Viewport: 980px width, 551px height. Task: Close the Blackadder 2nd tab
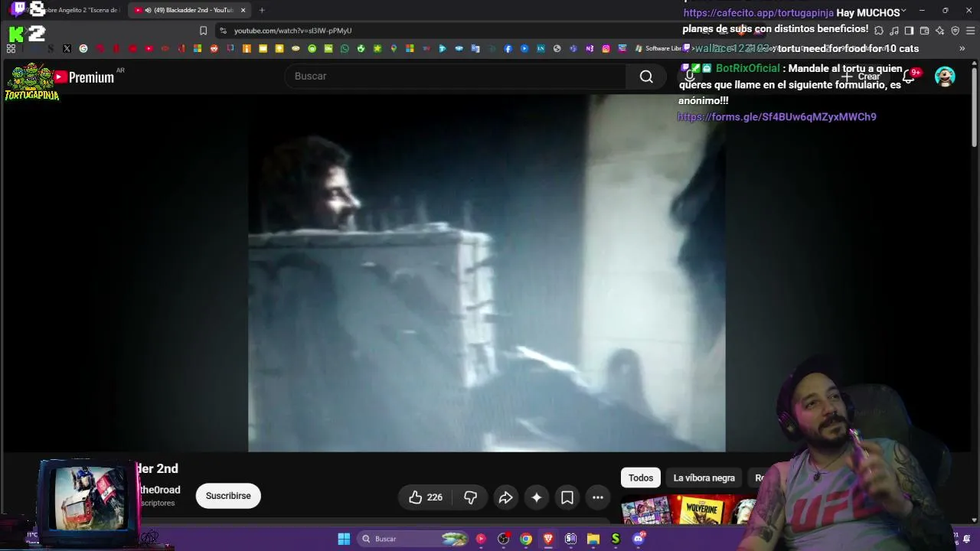243,10
